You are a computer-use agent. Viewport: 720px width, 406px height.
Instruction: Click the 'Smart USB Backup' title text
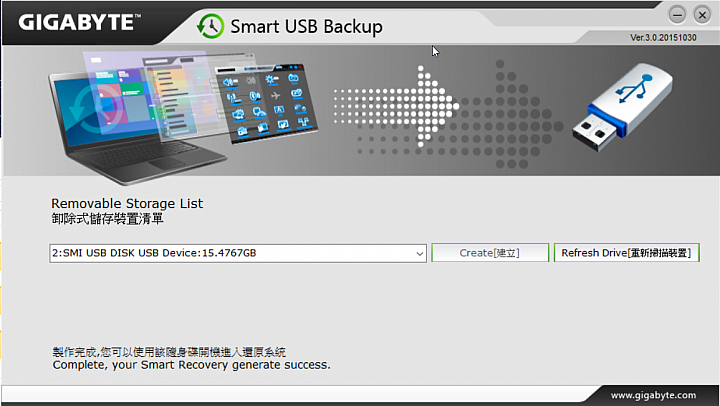tap(306, 27)
